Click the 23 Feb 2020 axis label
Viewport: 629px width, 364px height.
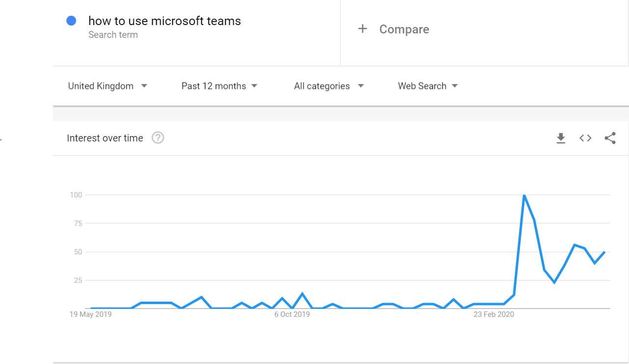493,314
